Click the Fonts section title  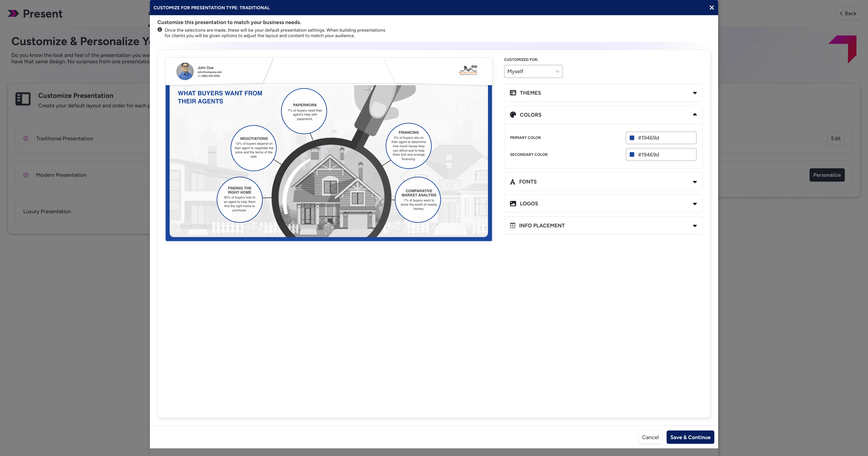pos(528,182)
